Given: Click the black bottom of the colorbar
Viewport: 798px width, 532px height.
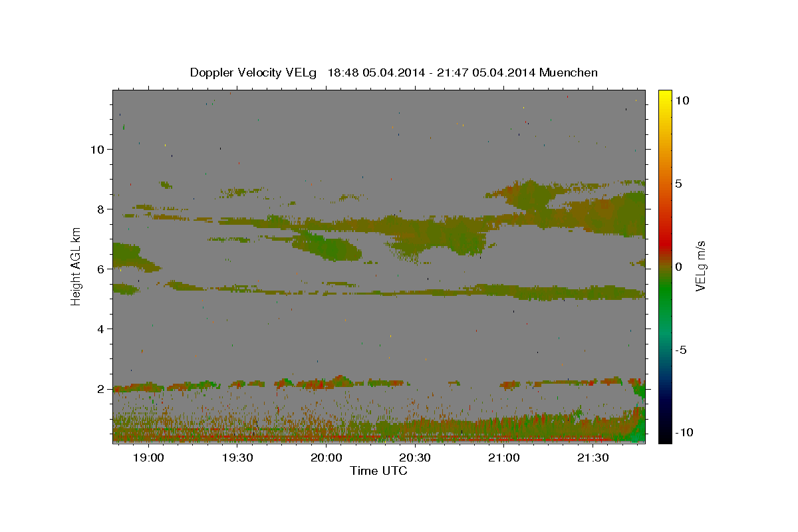Looking at the screenshot, I should point(664,436).
